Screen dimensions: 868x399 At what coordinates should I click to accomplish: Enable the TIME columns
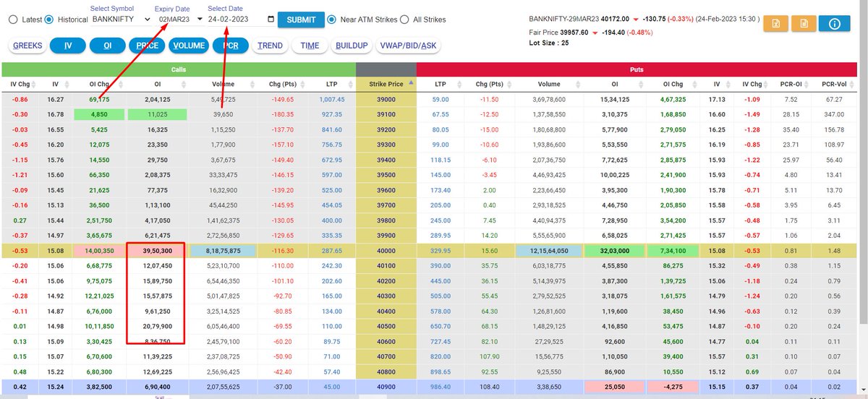(310, 46)
